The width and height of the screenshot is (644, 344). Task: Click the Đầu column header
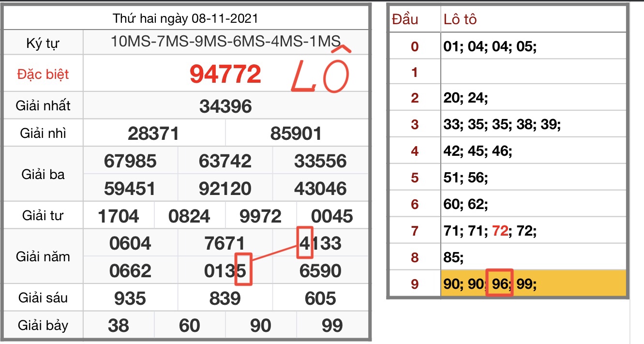[x=405, y=19]
